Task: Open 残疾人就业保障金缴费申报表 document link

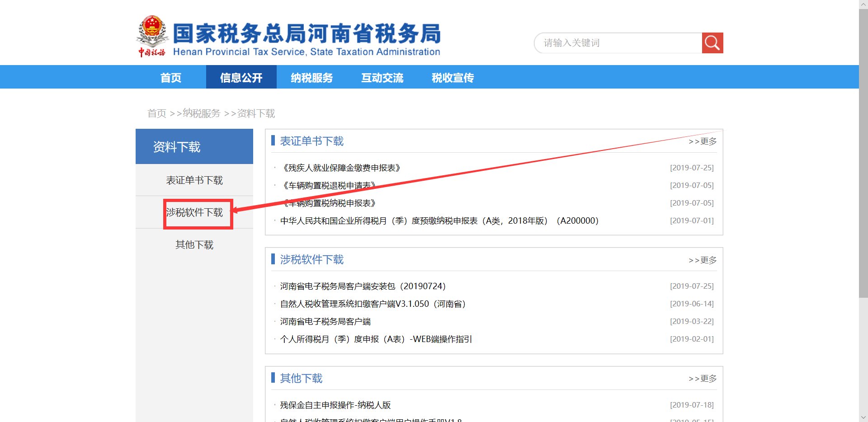Action: (x=341, y=167)
